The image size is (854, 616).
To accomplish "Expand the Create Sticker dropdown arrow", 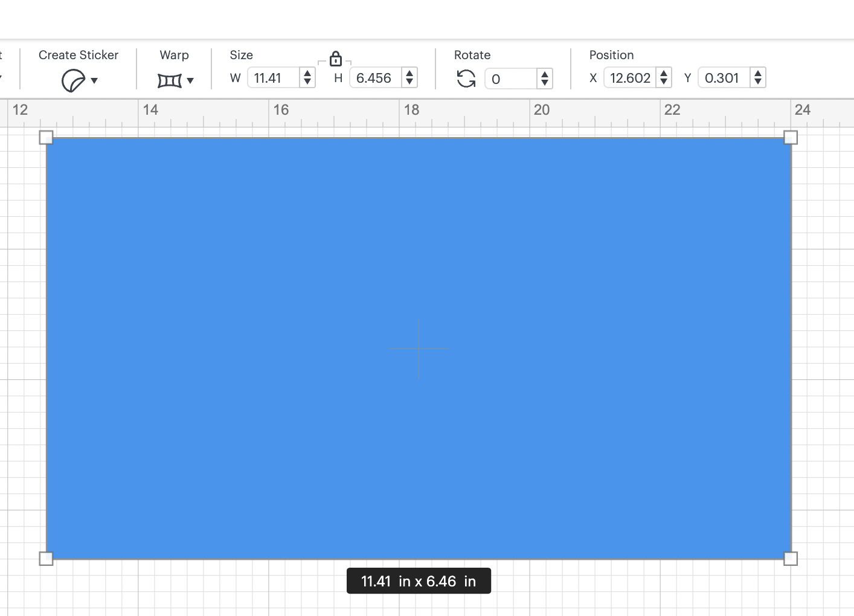I will point(94,80).
